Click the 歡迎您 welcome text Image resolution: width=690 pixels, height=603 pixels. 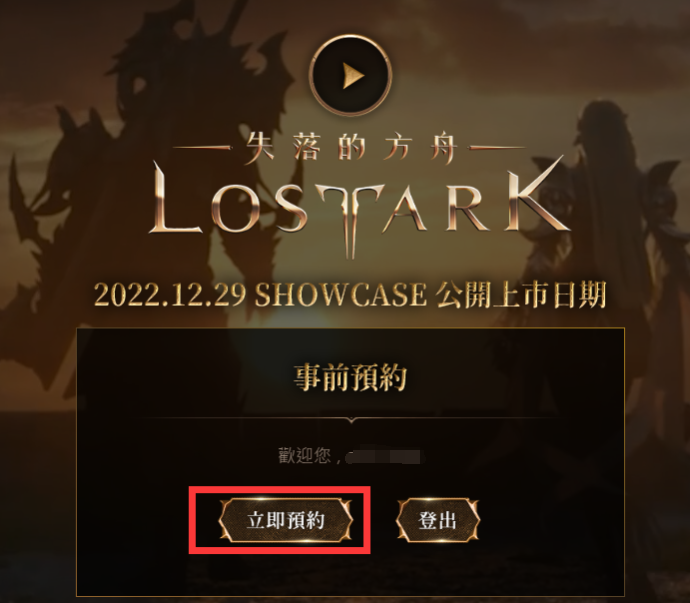tap(305, 456)
